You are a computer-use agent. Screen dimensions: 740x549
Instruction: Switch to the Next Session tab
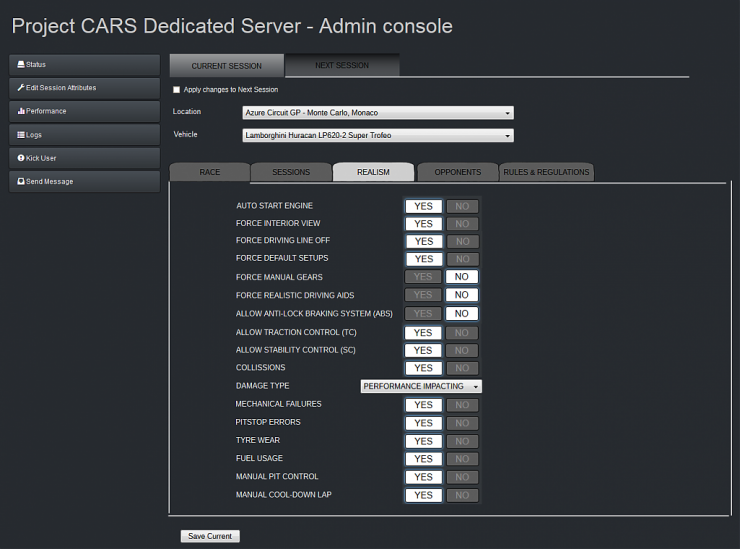click(342, 65)
